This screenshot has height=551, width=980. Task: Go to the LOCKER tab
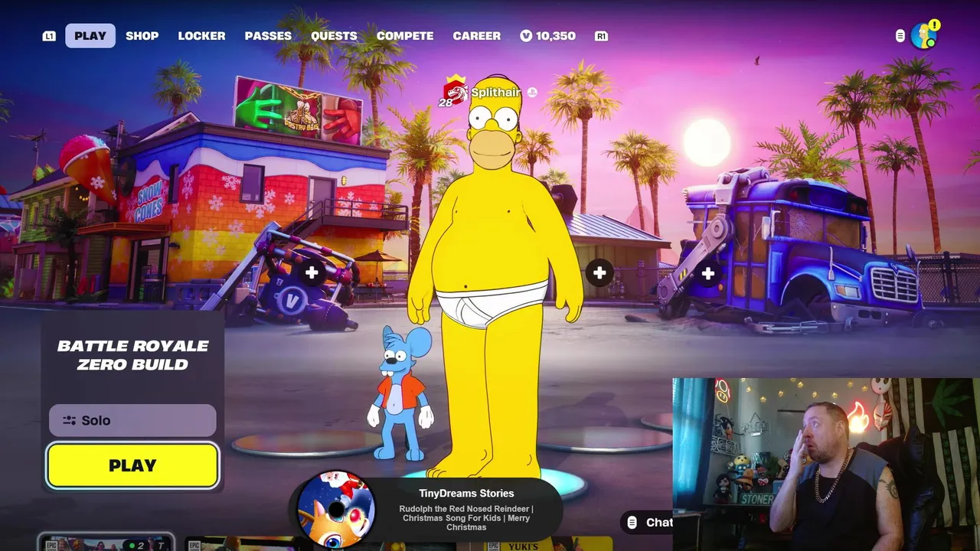click(x=202, y=36)
